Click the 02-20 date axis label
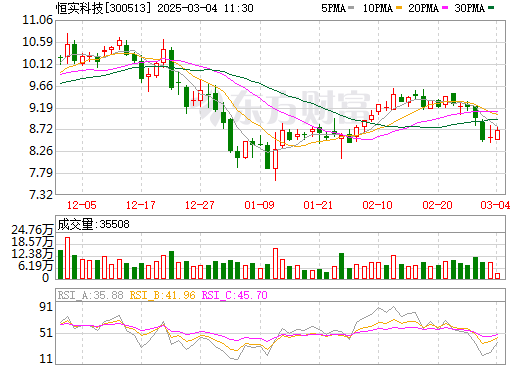The height and width of the screenshot is (365, 520). (437, 205)
